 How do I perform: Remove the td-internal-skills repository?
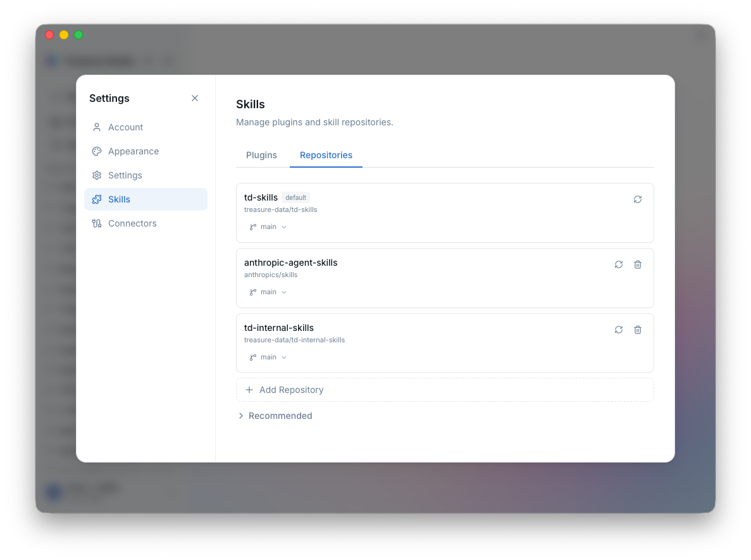point(637,330)
